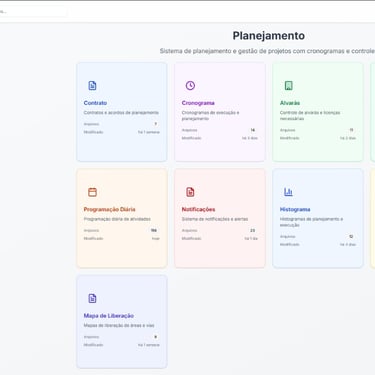
Task: Open the Histograma title link
Action: tap(295, 209)
